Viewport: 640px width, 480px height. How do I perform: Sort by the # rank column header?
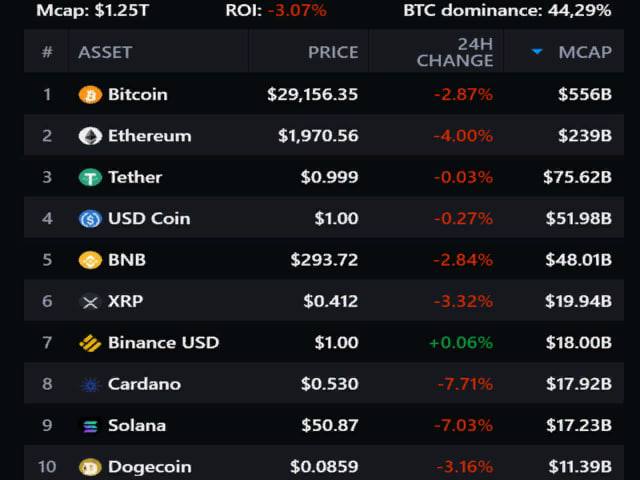[46, 52]
